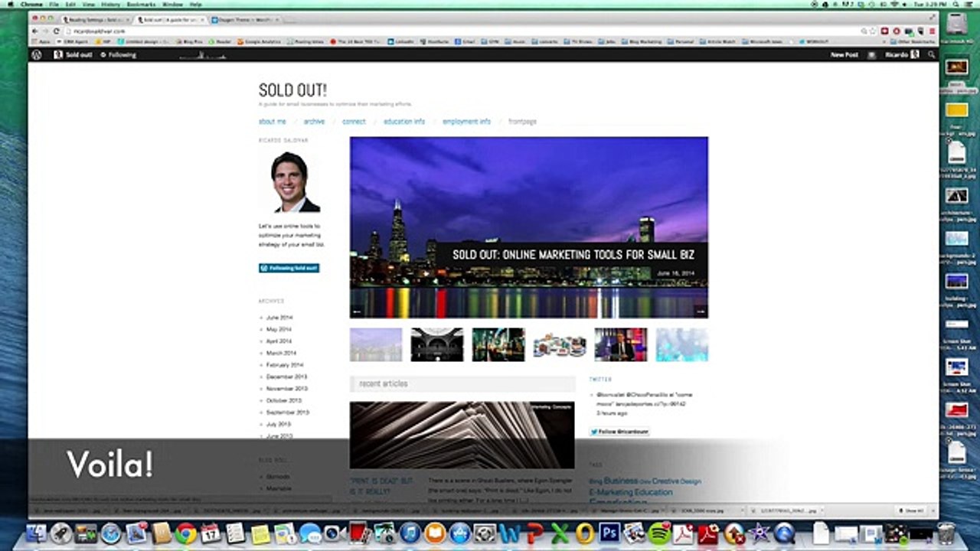Open the June 2014 archive link
Image resolution: width=980 pixels, height=551 pixels.
[x=279, y=318]
